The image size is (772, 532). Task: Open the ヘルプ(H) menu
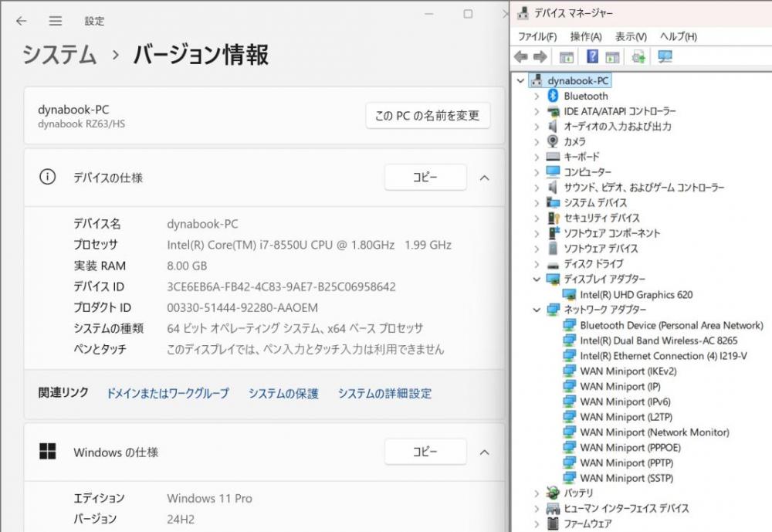679,36
